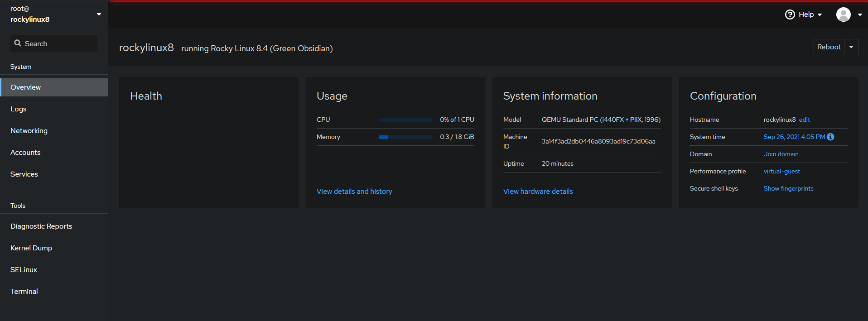868x321 pixels.
Task: Open the root@rockylinux8 host switcher dropdown
Action: [99, 14]
